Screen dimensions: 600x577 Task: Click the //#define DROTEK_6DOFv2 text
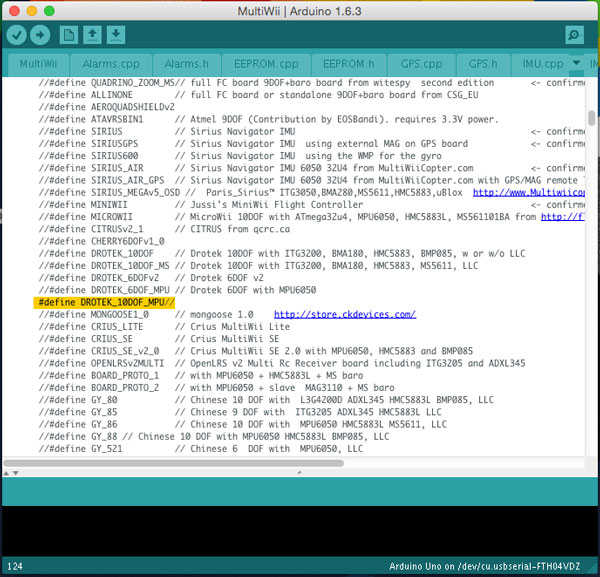[99, 278]
